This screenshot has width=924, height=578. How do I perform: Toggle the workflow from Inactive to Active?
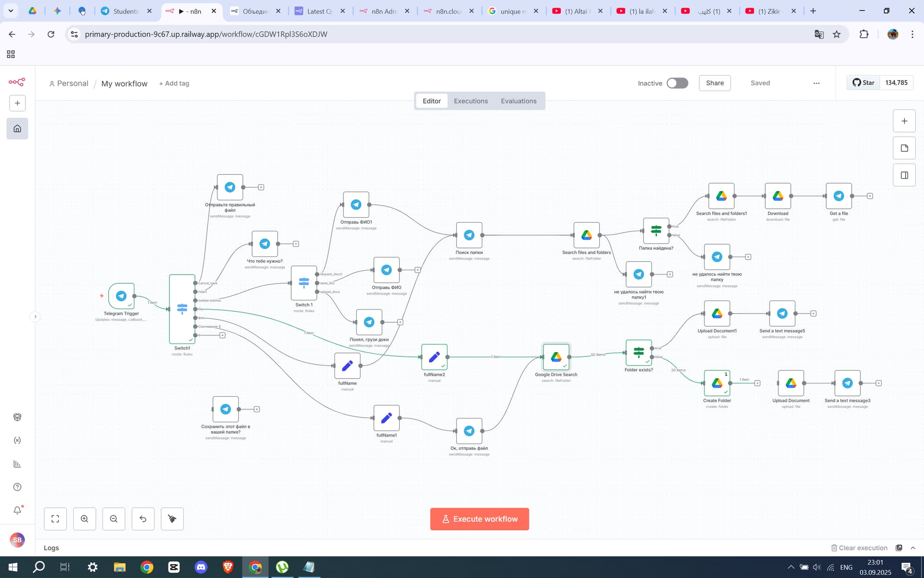point(677,83)
